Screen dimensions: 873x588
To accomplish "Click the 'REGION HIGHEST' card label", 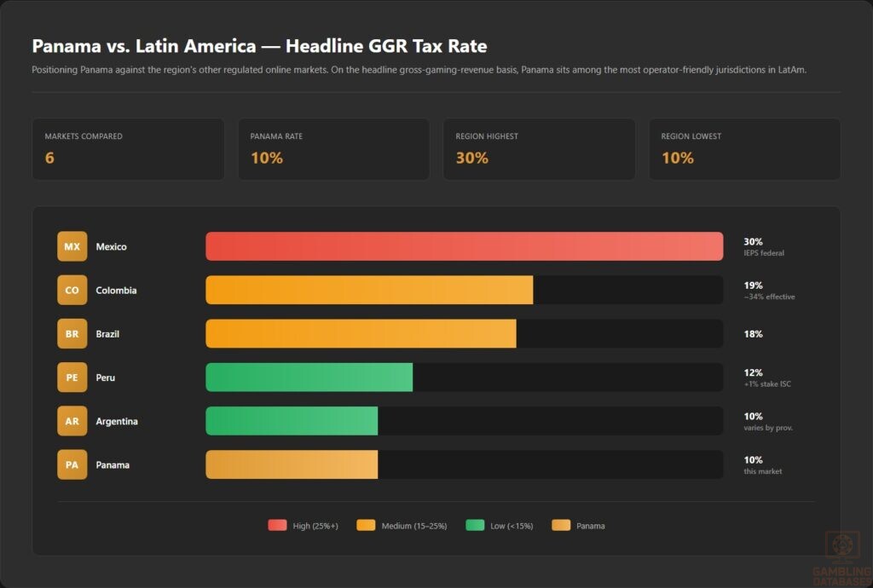I will 487,136.
